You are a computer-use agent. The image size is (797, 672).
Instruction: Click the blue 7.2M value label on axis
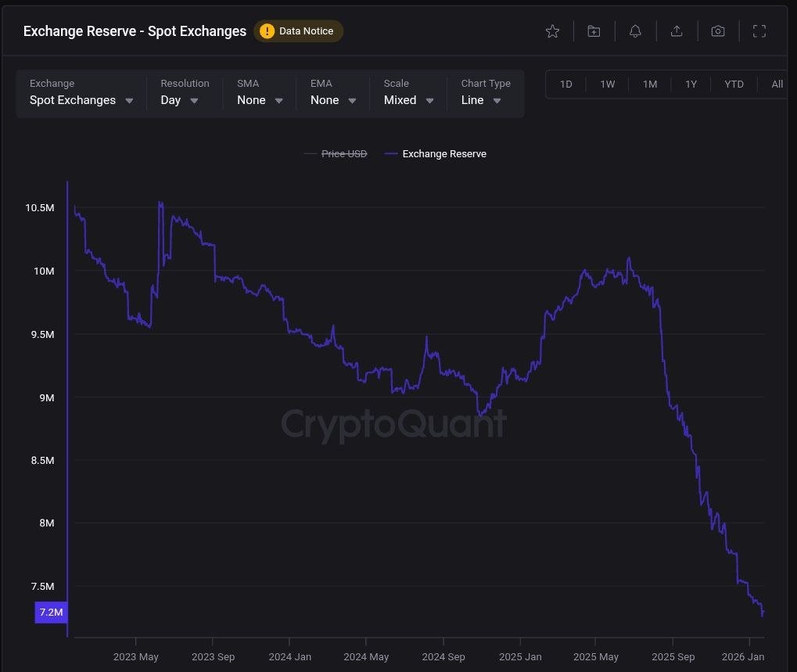tap(50, 613)
